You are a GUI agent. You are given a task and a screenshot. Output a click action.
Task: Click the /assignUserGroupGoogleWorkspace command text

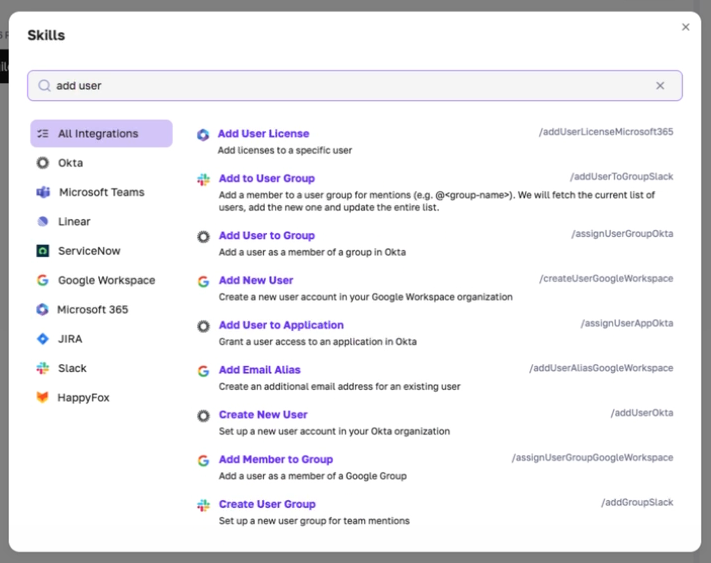[593, 457]
